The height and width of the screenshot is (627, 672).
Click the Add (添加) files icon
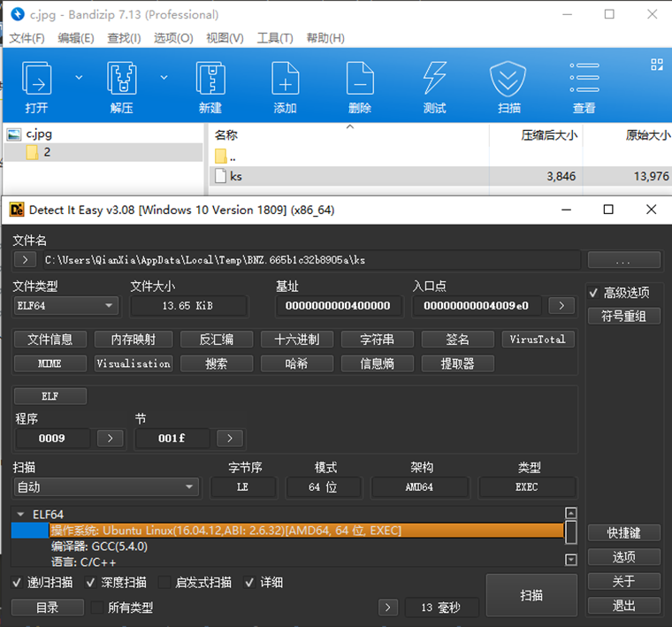pos(285,80)
